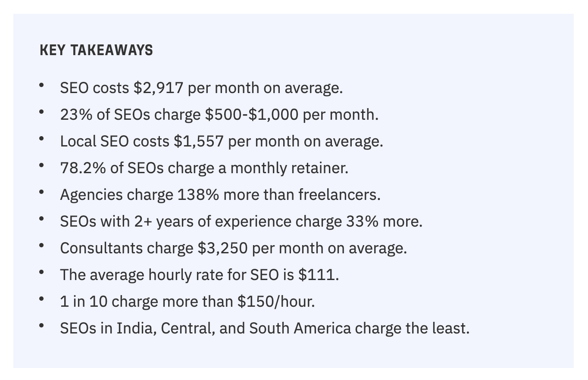Click the word 'freelancers'
The image size is (588, 380).
(338, 195)
